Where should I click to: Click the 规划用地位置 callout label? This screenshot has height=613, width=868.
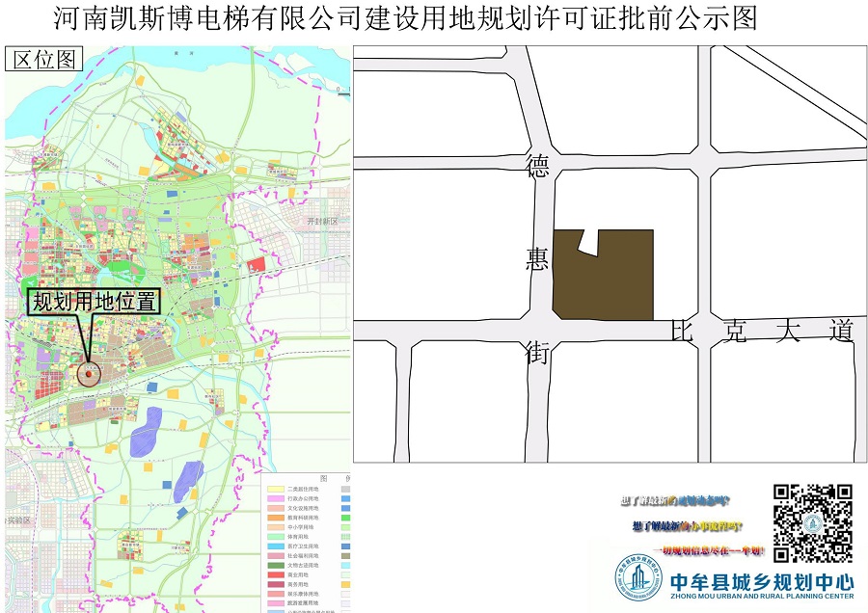click(x=94, y=302)
